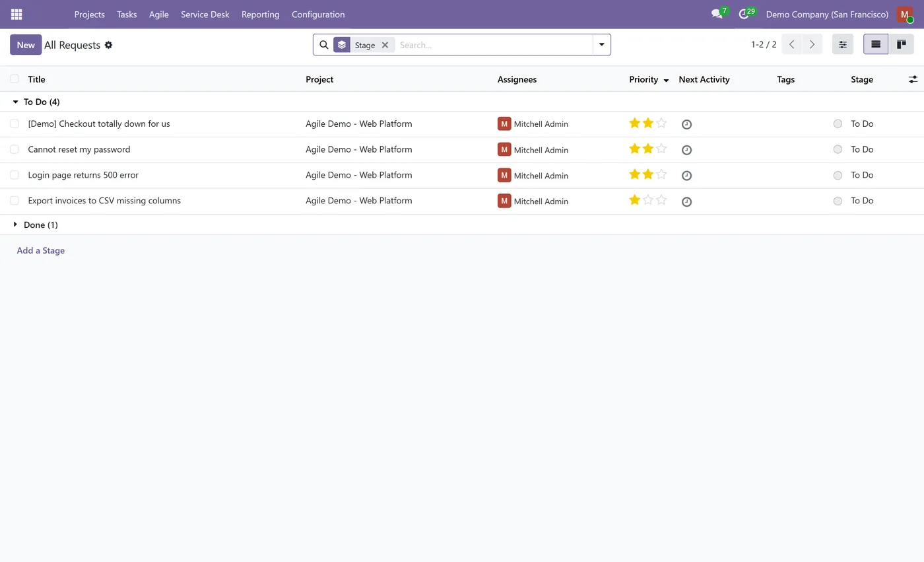Focus the Search input field
This screenshot has height=562, width=924.
(x=494, y=45)
